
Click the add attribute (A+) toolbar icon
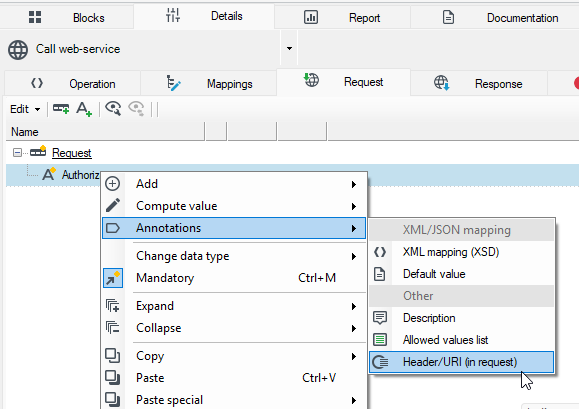click(x=84, y=109)
